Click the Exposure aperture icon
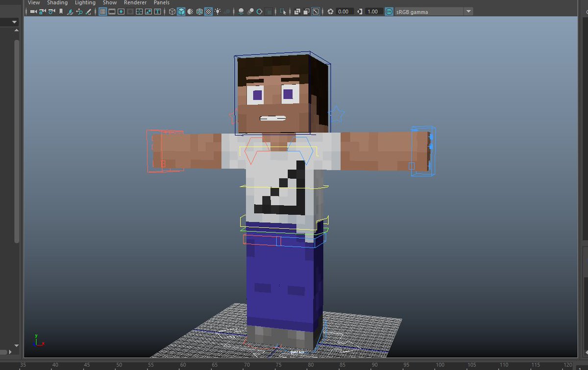The image size is (588, 370). (330, 11)
